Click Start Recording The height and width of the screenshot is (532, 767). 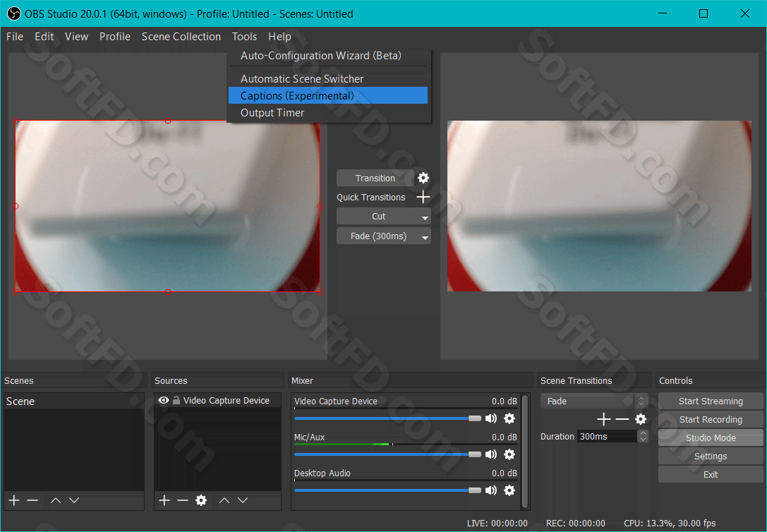pyautogui.click(x=711, y=420)
